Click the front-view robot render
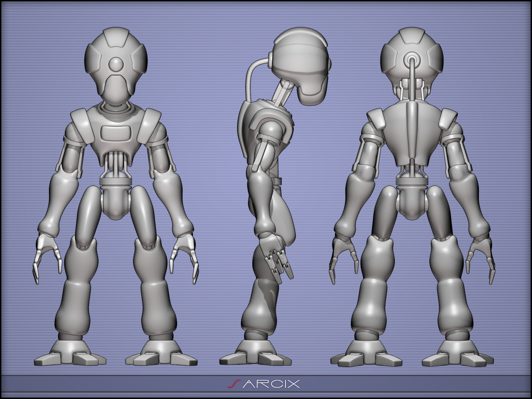532x399 pixels. click(x=116, y=197)
